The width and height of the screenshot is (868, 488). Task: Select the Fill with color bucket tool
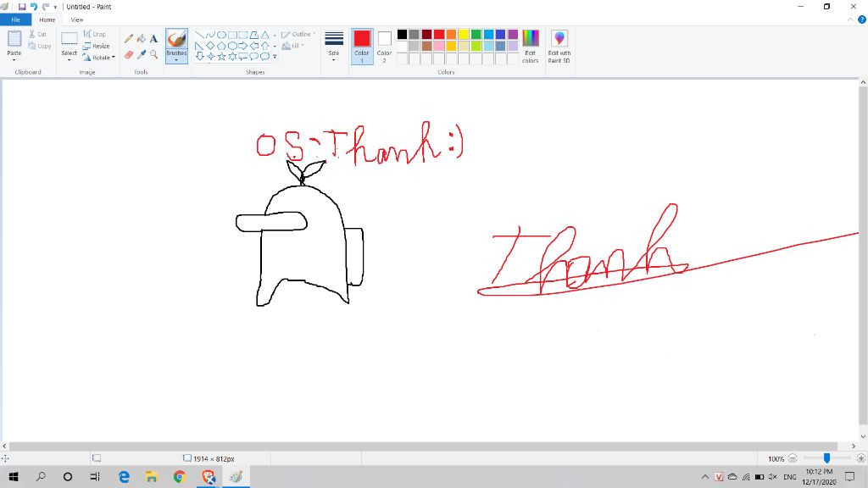(142, 38)
